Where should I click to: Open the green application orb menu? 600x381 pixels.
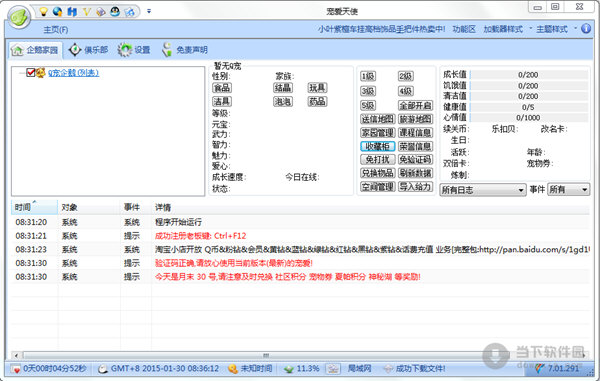coord(19,17)
